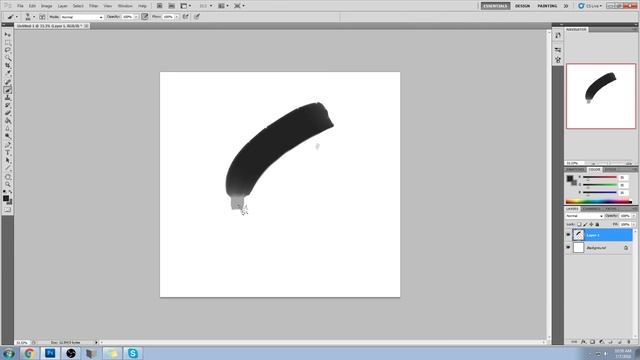Toggle airbrush mode in options bar
Screen dimensions: 640x360
pyautogui.click(x=186, y=17)
